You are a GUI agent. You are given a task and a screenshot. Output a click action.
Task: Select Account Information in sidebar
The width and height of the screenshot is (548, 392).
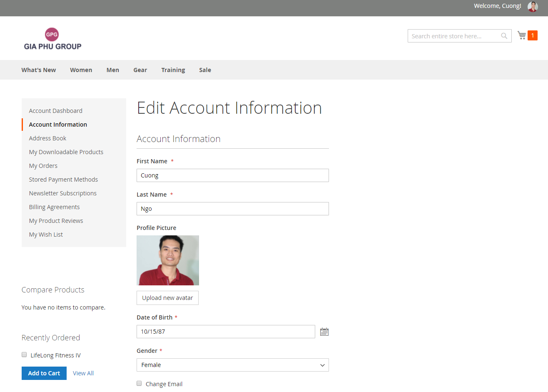58,125
